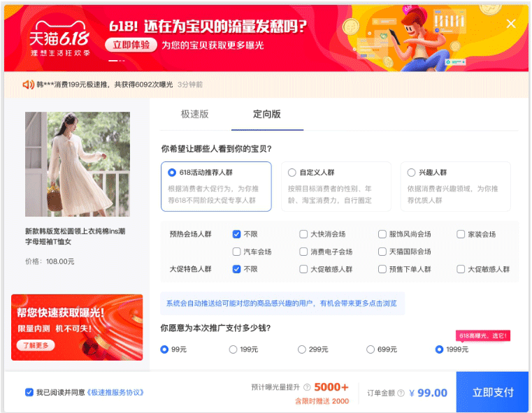
Task: Choose the 自定义人群 radio option
Action: tap(292, 173)
